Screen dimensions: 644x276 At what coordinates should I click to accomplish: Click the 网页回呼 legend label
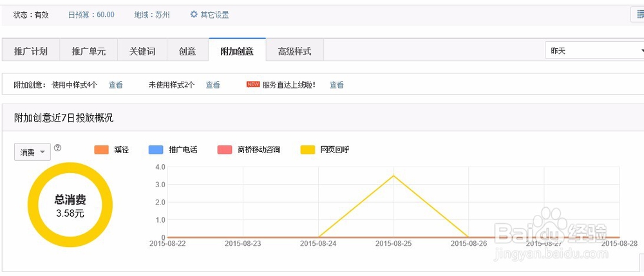(335, 150)
